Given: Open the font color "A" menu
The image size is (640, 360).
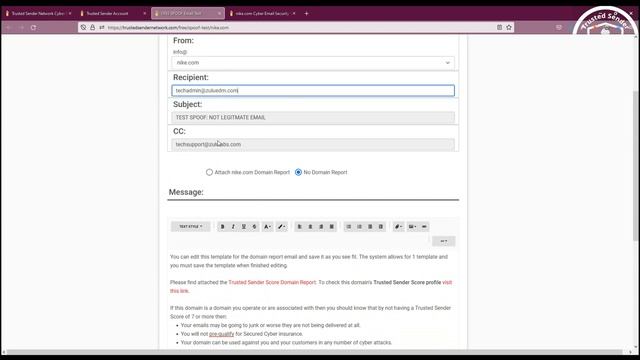Looking at the screenshot, I should 267,227.
